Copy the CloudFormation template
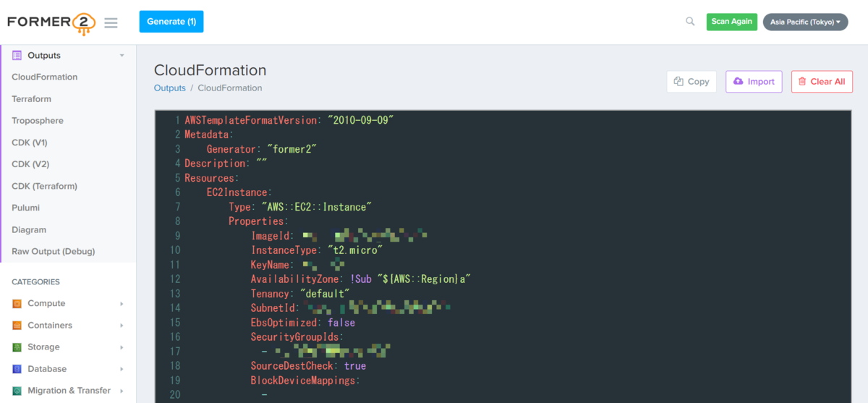The height and width of the screenshot is (403, 868). [x=692, y=82]
